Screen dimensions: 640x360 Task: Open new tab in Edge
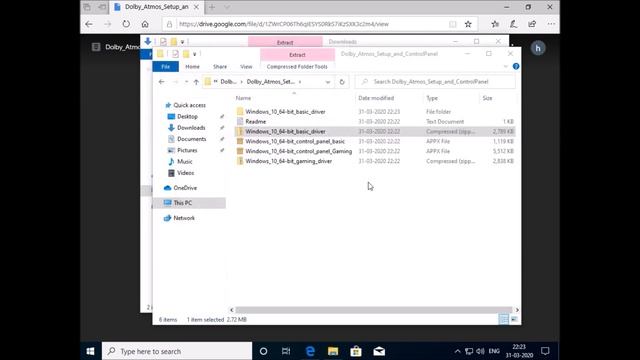[212, 7]
